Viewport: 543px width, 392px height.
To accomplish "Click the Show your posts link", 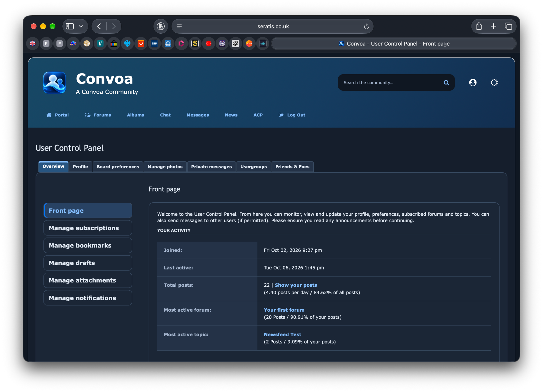I will tap(296, 285).
